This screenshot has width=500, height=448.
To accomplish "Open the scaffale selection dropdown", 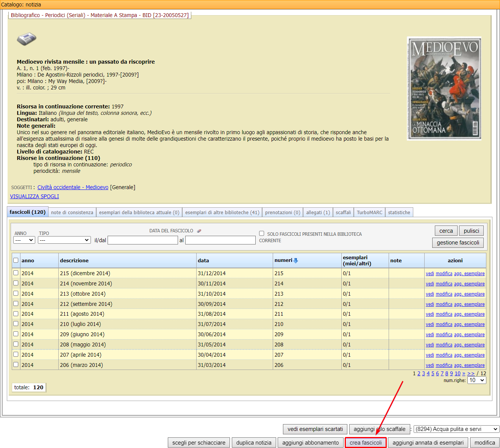I will (x=456, y=429).
